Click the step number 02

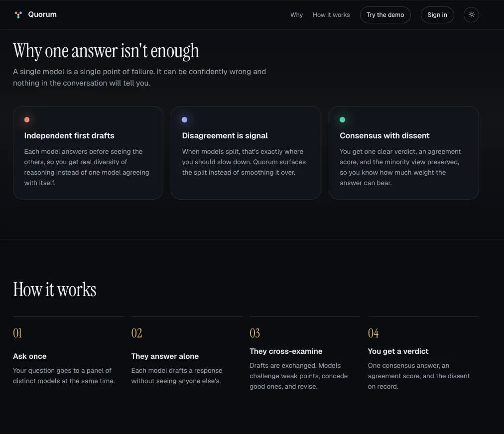[x=136, y=333]
